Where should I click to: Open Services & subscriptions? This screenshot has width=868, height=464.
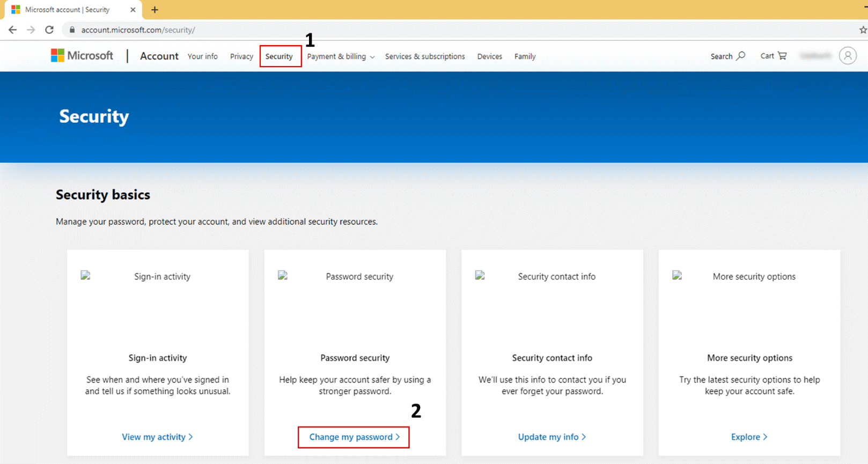pos(425,56)
